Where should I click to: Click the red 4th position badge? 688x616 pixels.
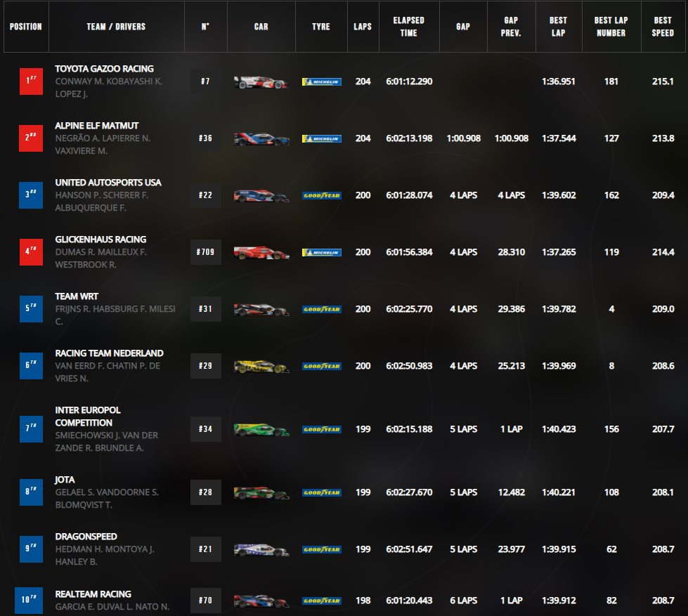point(31,252)
